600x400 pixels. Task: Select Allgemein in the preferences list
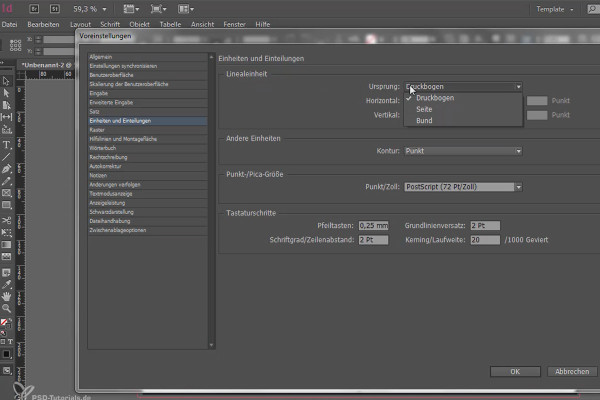tap(148, 57)
